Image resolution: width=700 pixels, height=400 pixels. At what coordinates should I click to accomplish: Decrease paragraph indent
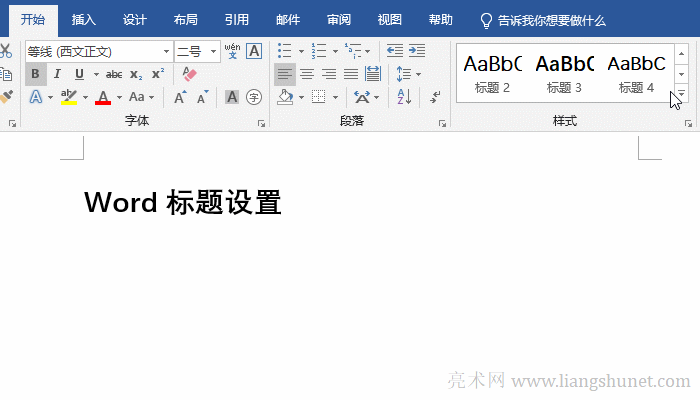[395, 51]
